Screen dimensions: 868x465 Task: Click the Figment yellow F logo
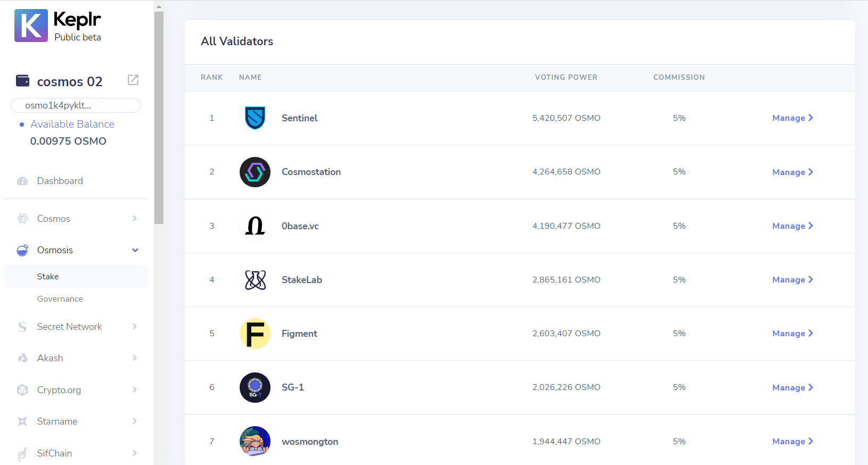255,334
